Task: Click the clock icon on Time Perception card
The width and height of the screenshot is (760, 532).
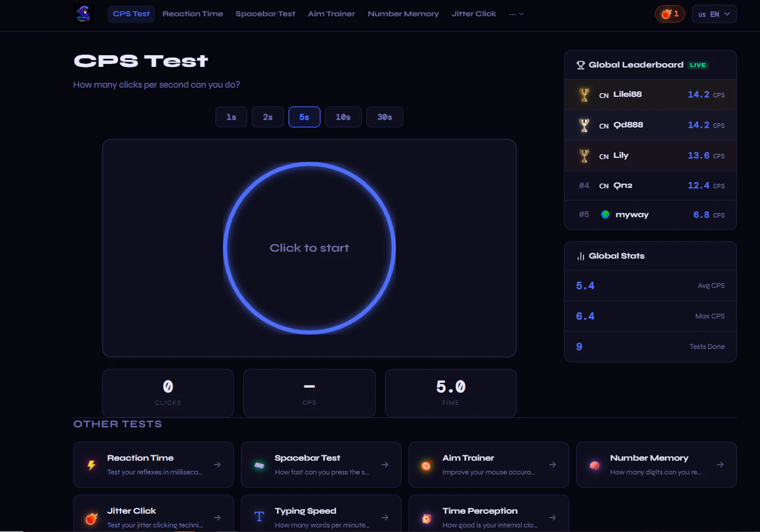Action: (427, 518)
